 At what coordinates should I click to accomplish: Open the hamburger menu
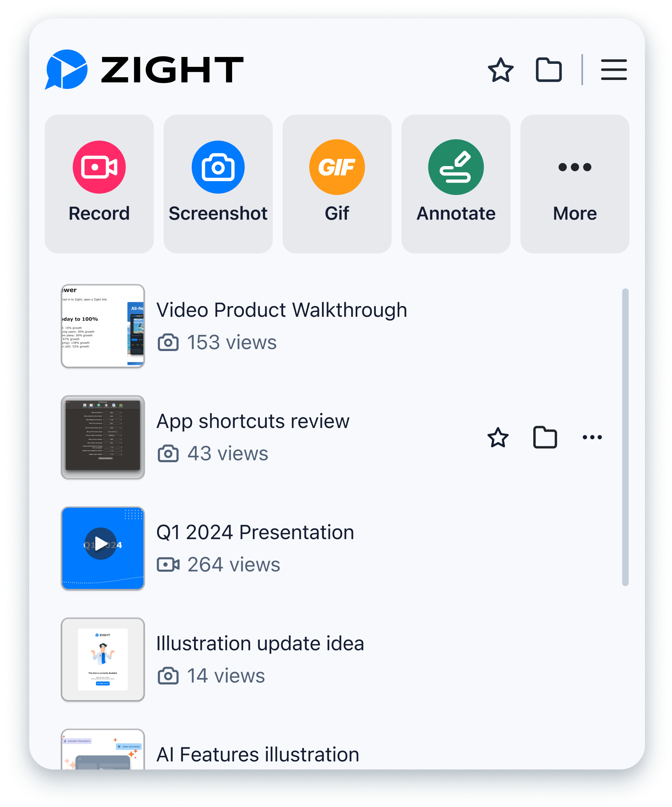[x=614, y=70]
